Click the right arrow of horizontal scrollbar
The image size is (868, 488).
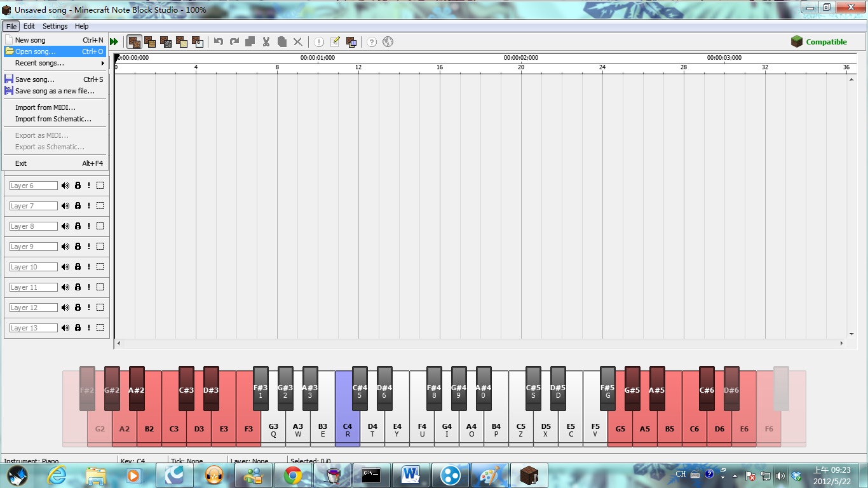click(841, 343)
